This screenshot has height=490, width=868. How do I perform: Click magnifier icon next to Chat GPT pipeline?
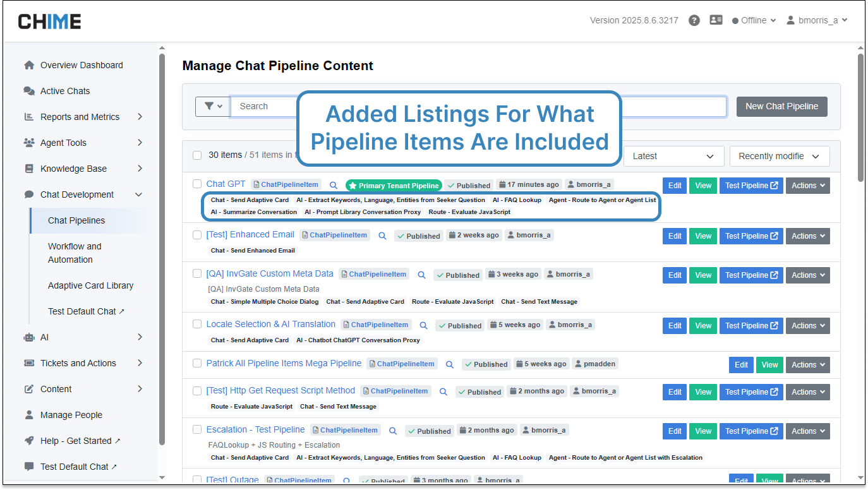[334, 185]
